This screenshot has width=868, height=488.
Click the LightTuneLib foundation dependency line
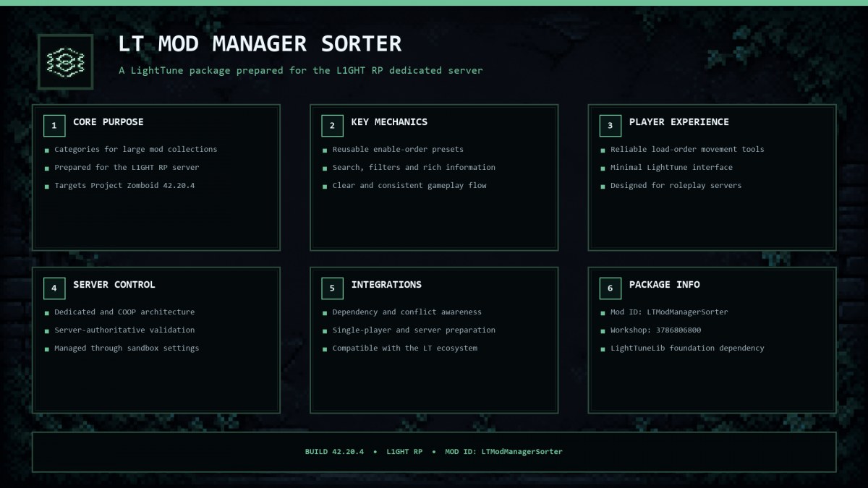coord(687,348)
